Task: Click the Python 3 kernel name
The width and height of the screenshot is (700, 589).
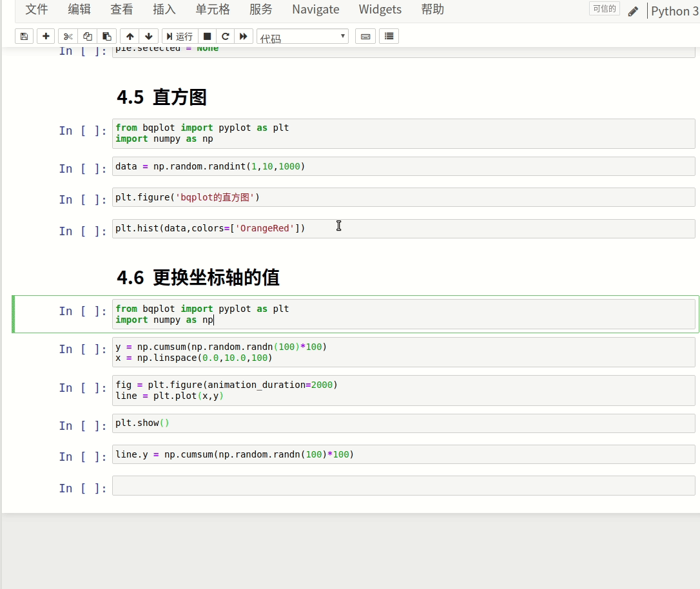Action: click(x=675, y=11)
